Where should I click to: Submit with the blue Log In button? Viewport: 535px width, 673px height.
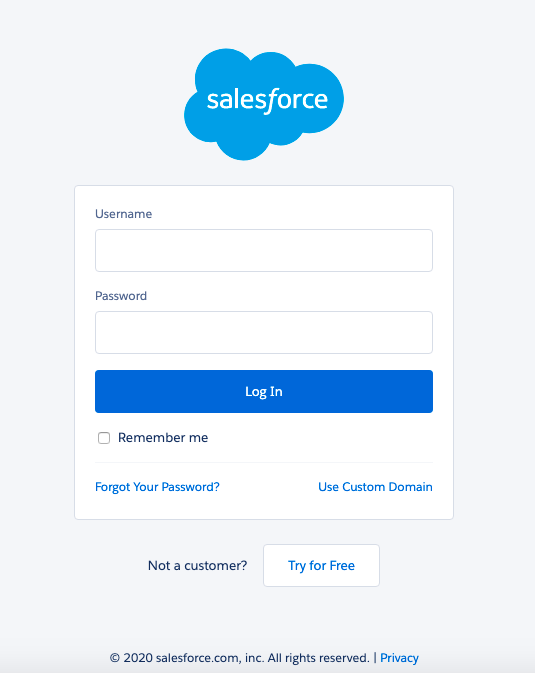click(264, 391)
